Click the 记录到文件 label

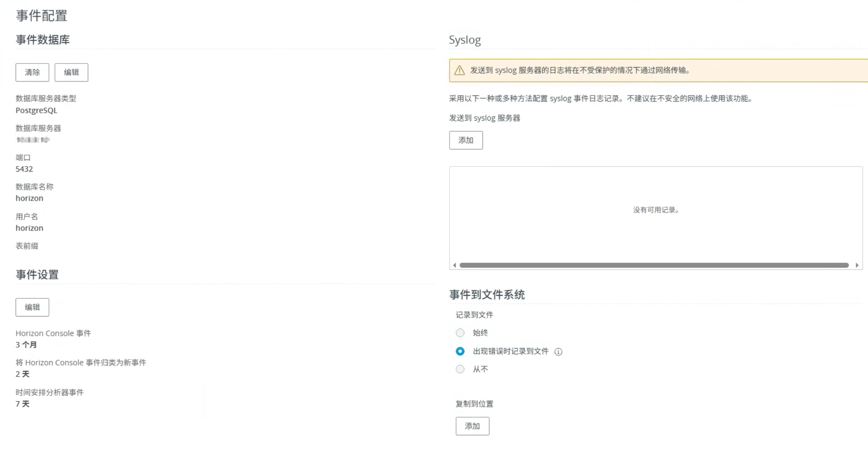point(474,315)
